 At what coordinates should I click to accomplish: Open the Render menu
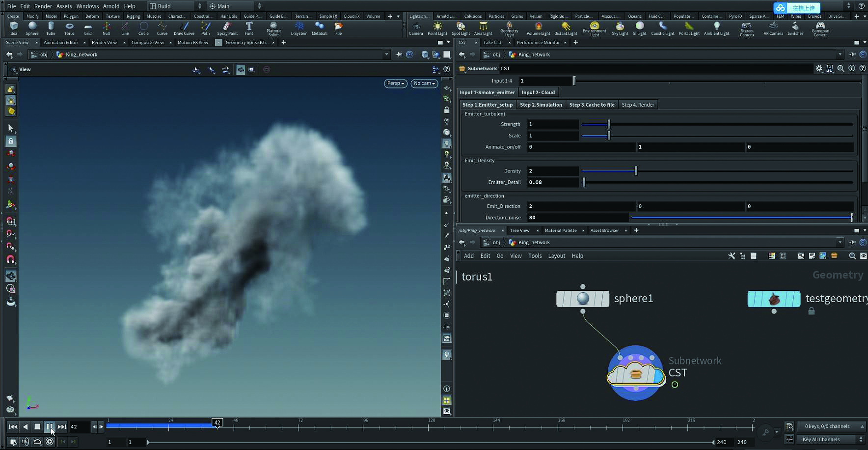coord(43,6)
